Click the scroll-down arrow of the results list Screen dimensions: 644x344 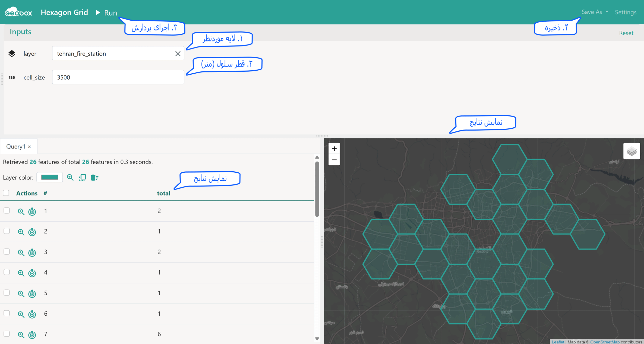[x=317, y=339]
